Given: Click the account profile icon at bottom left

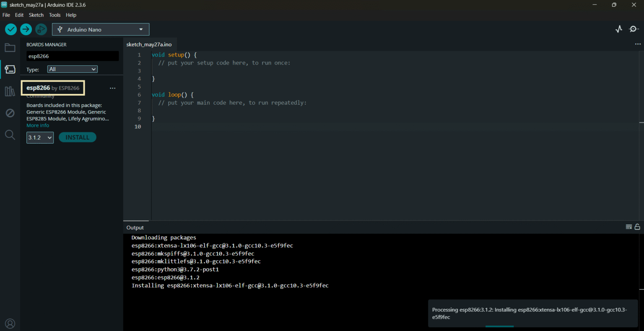Looking at the screenshot, I should pyautogui.click(x=10, y=323).
